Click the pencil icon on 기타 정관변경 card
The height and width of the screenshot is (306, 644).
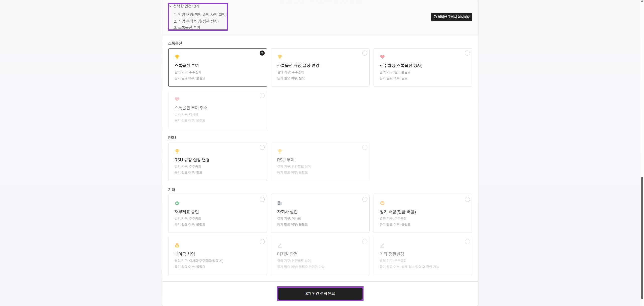[x=382, y=246]
